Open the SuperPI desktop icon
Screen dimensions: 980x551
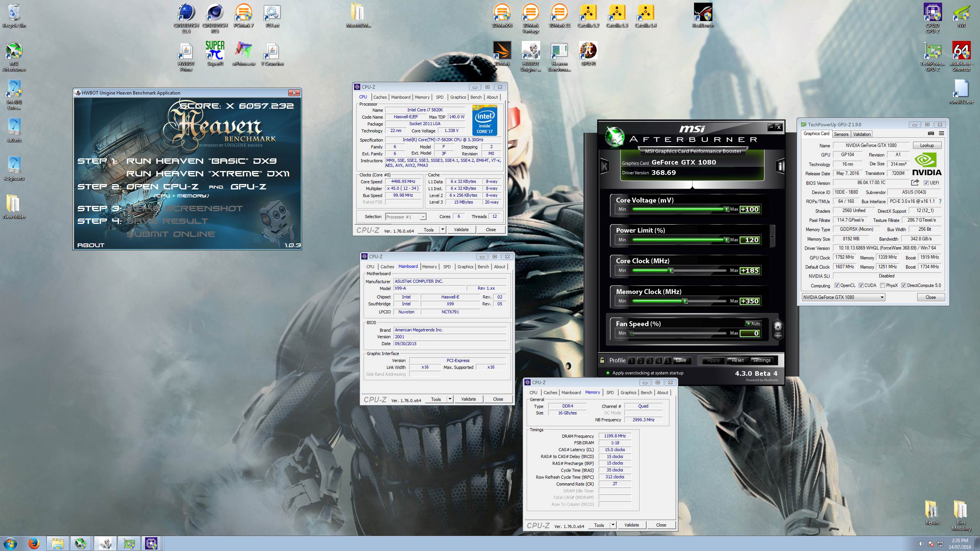click(x=215, y=54)
